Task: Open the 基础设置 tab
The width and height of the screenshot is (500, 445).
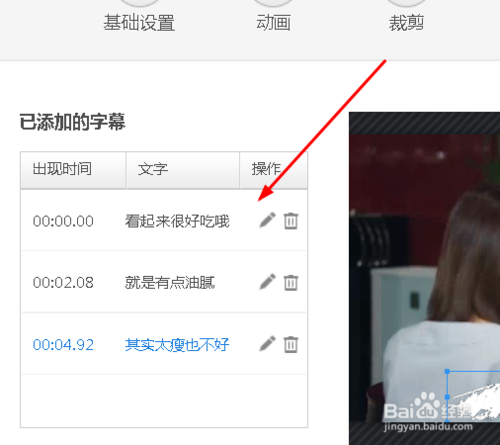Action: point(139,23)
